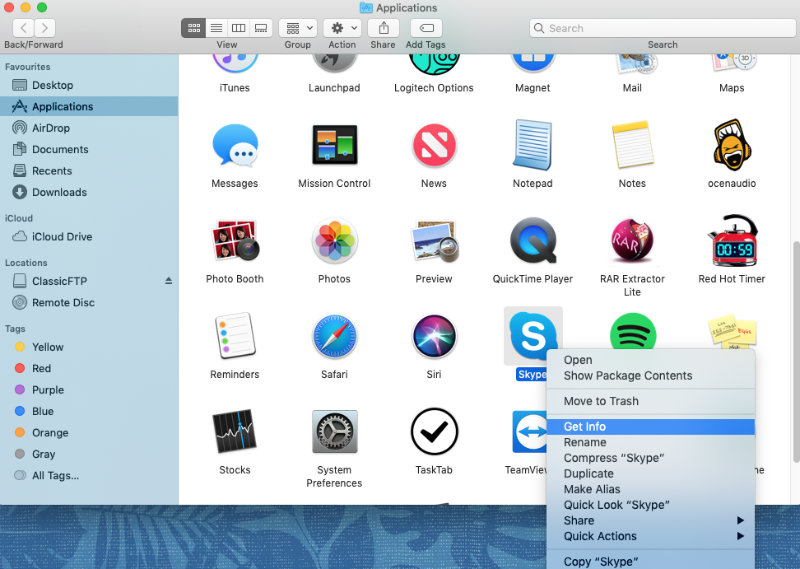Select the Notepad app icon
800x569 pixels.
tap(533, 144)
